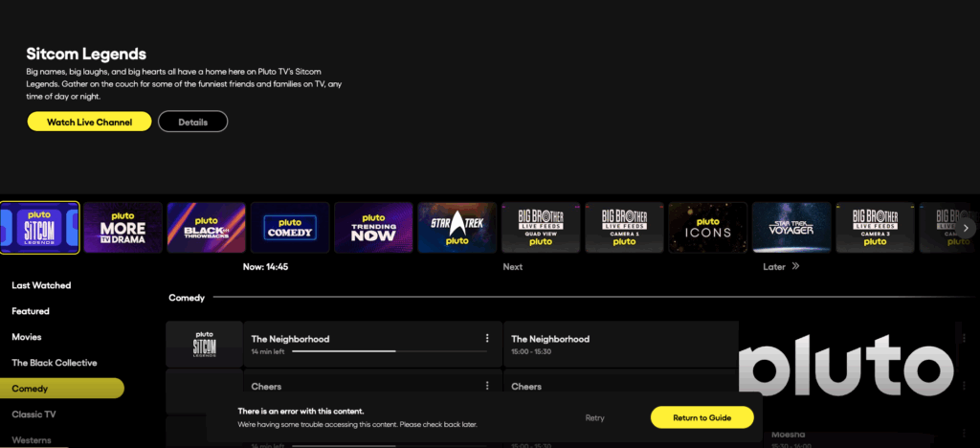
Task: Select The Black Collective category
Action: click(x=55, y=363)
